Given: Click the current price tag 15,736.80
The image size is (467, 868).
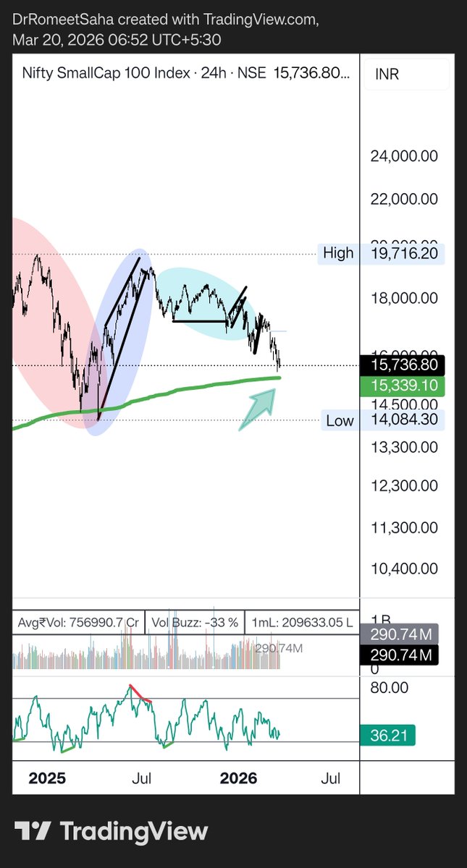Looking at the screenshot, I should 402,366.
